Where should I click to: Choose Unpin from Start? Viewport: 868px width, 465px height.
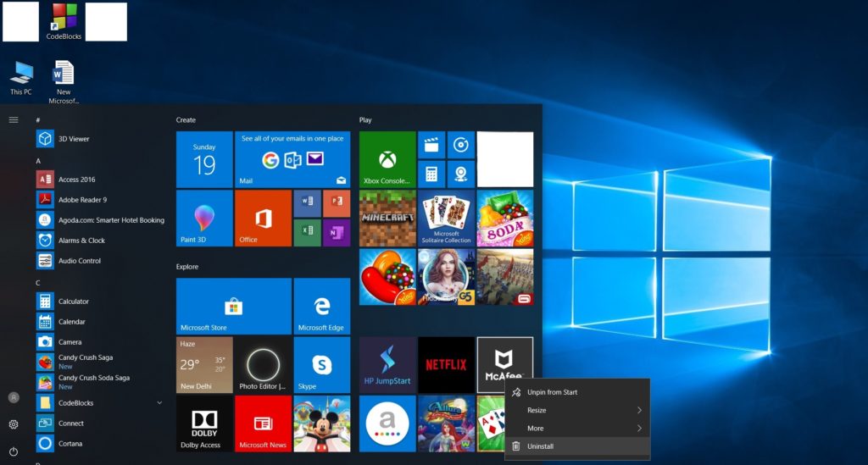(x=577, y=392)
